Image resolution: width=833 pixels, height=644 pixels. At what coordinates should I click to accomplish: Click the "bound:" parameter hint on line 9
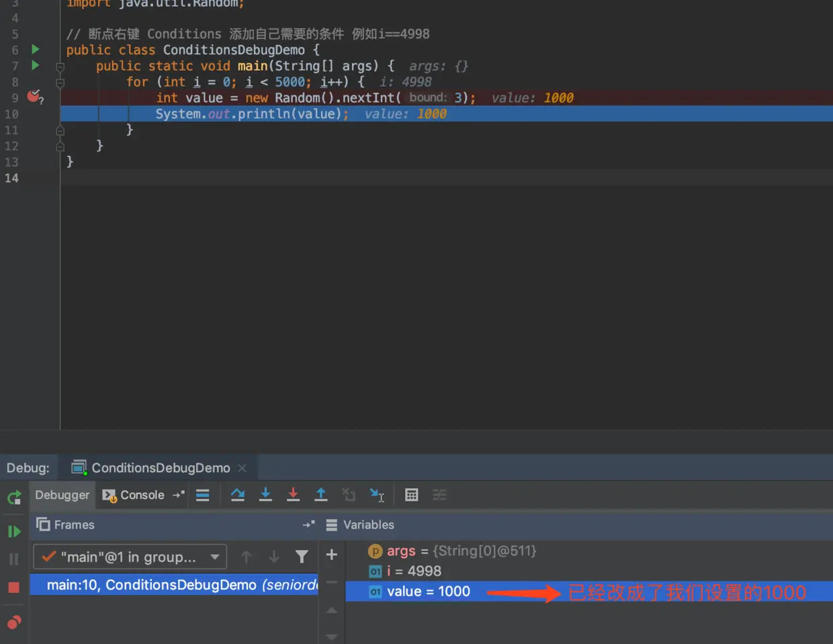pos(428,97)
